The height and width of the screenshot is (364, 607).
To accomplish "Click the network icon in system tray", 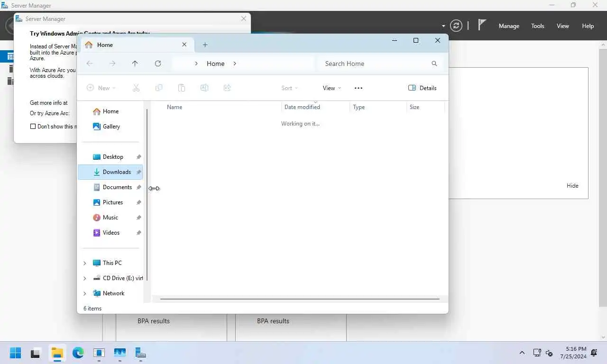I will (x=537, y=353).
